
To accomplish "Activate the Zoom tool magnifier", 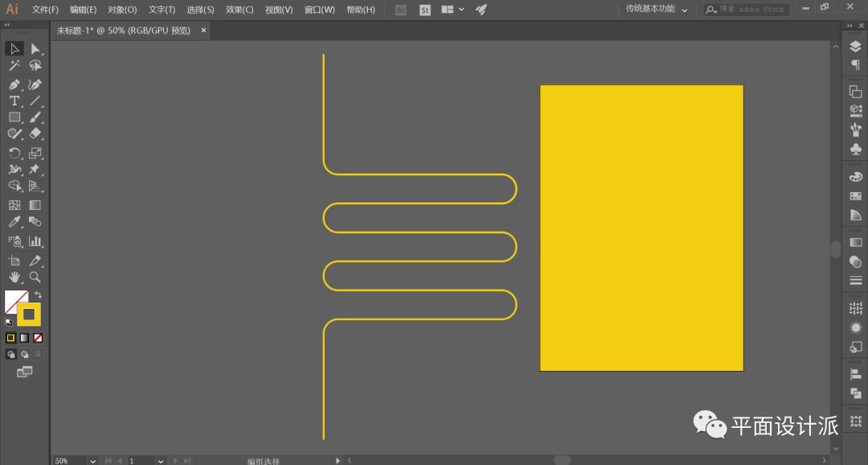I will (35, 277).
